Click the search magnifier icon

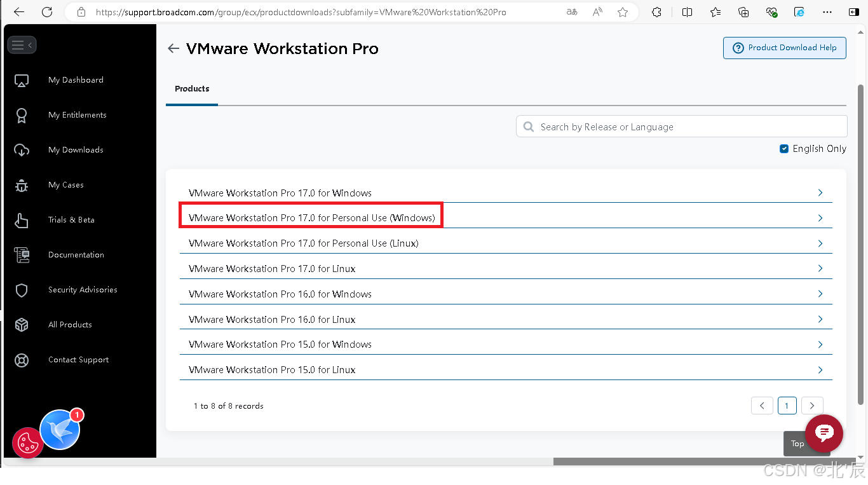(x=529, y=127)
